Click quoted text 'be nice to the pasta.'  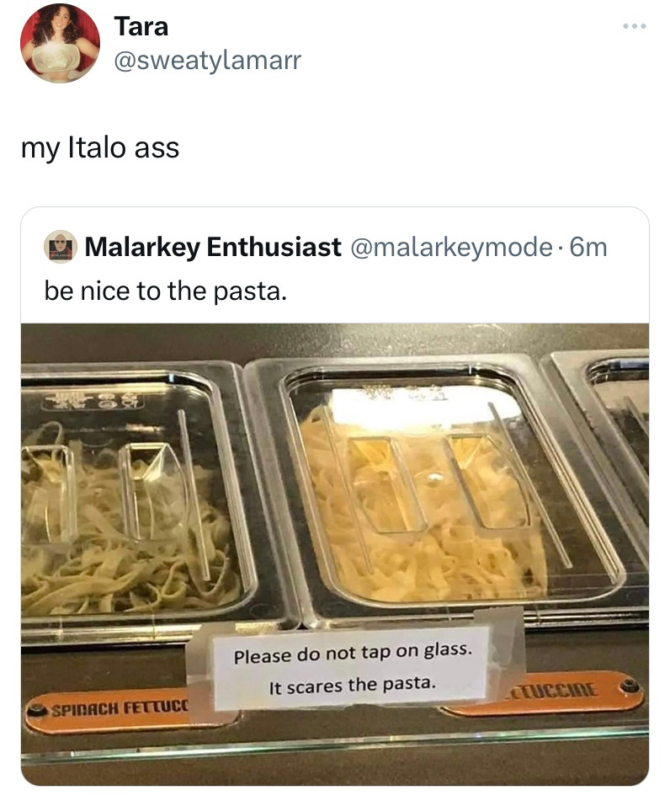pyautogui.click(x=166, y=291)
